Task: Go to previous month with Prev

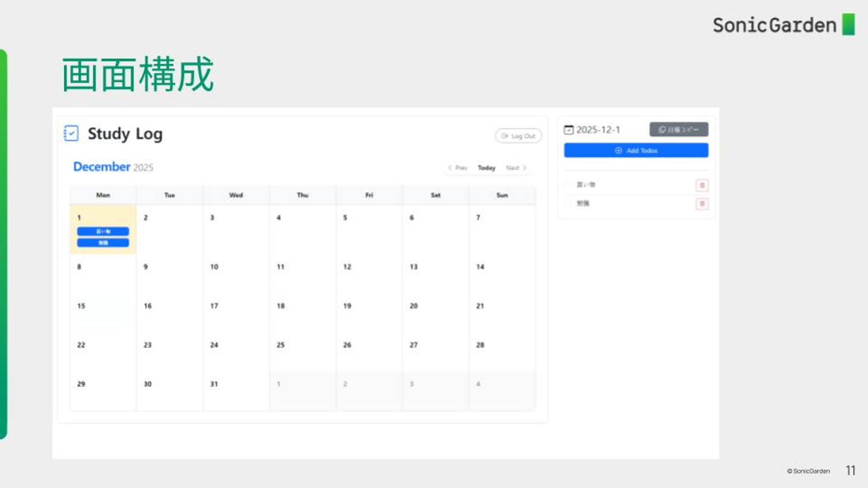Action: click(x=458, y=168)
